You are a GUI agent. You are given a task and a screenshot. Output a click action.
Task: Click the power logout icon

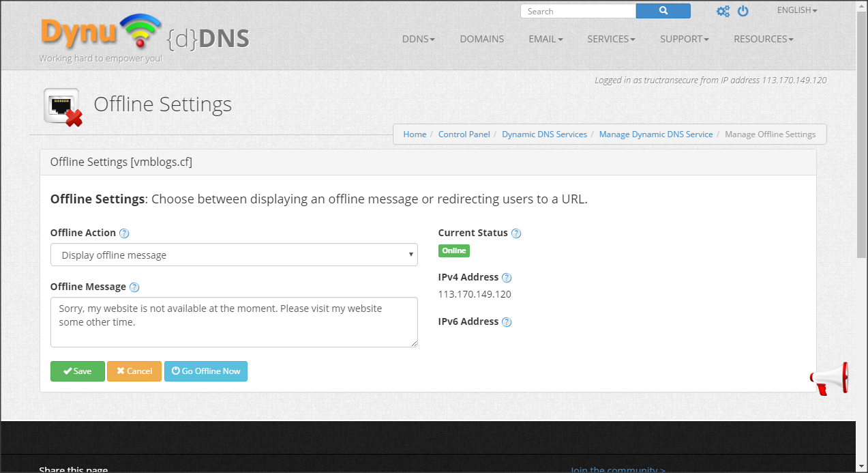[x=743, y=11]
